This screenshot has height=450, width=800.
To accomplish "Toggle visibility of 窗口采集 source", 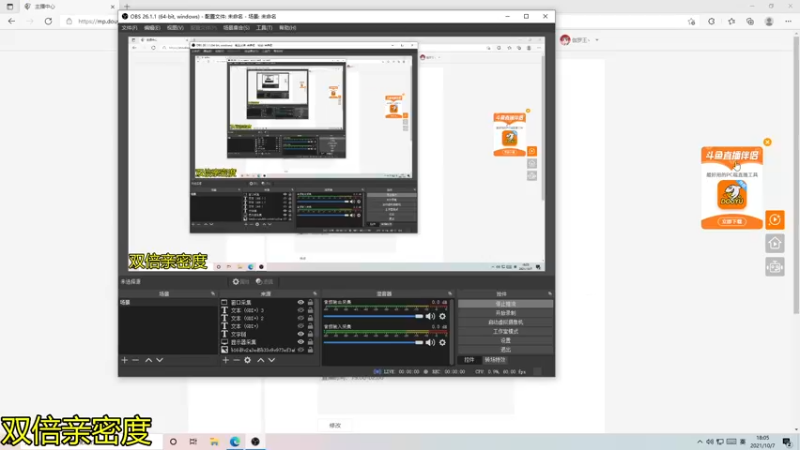I will pyautogui.click(x=301, y=303).
